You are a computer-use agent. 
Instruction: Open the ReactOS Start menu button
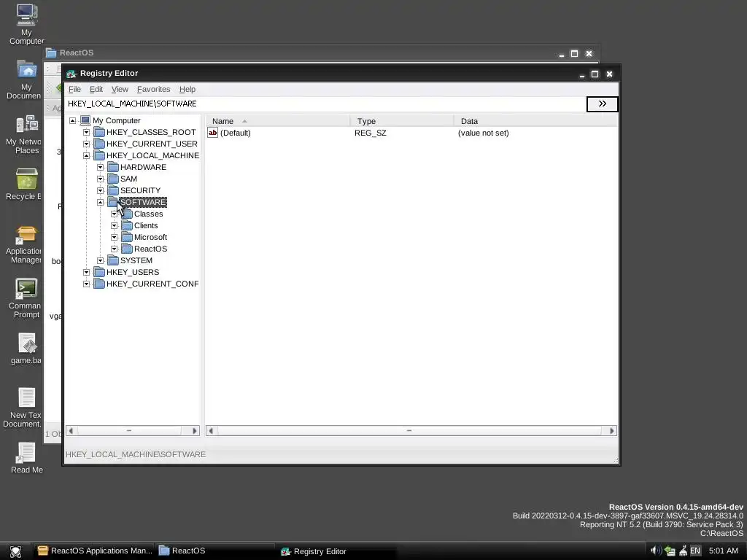(x=16, y=551)
